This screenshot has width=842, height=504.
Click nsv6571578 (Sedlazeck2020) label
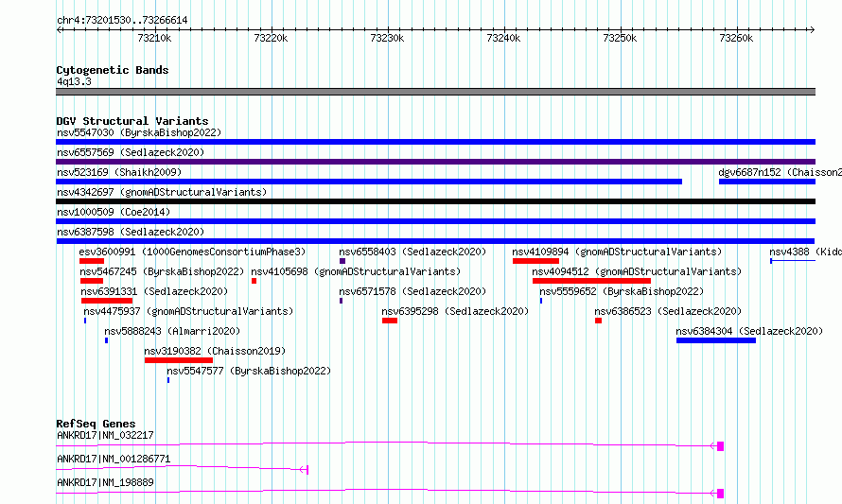point(412,291)
